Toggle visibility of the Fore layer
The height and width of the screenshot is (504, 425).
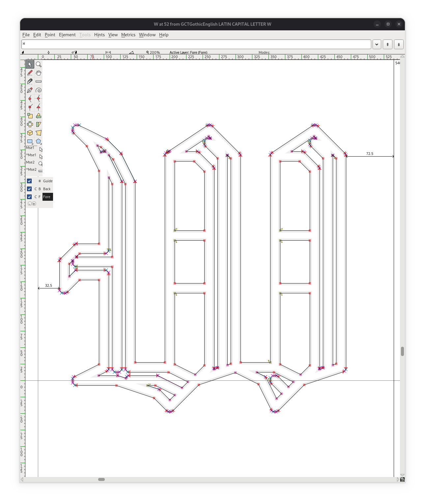(x=29, y=197)
